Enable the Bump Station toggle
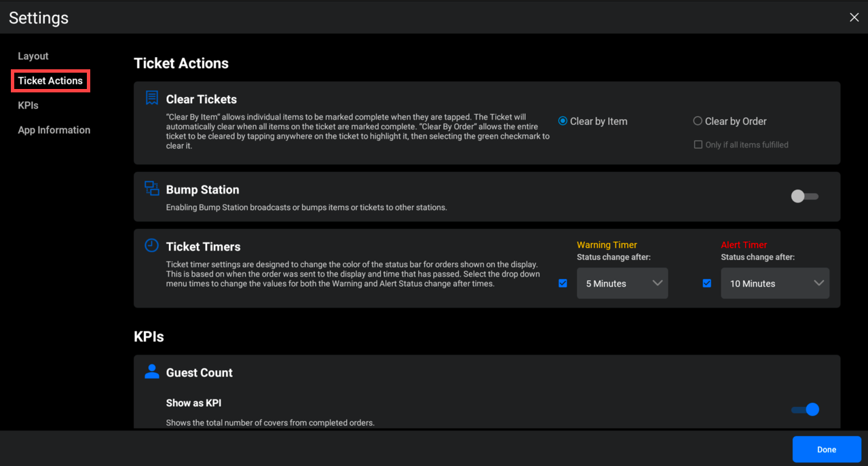This screenshot has width=868, height=466. (805, 196)
